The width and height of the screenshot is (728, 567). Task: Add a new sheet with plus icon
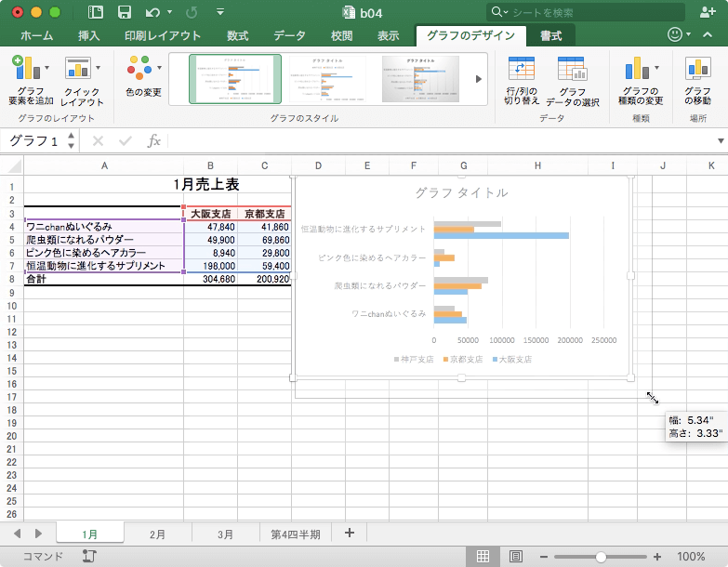pyautogui.click(x=350, y=534)
